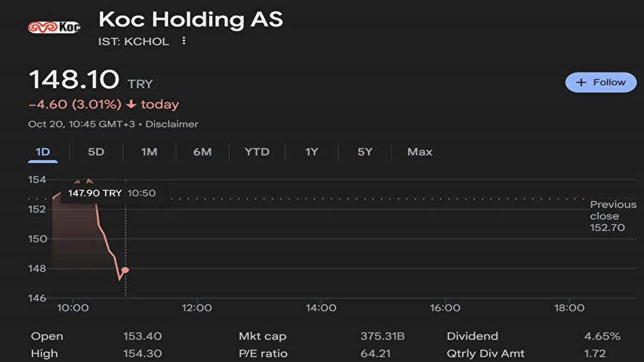Show the YTD chart range

click(257, 152)
